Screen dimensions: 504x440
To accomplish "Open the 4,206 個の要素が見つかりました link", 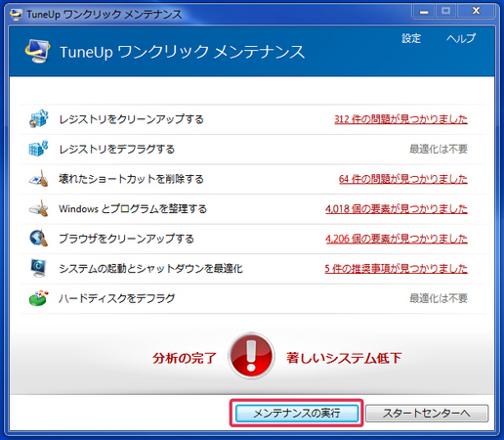I will pos(397,239).
